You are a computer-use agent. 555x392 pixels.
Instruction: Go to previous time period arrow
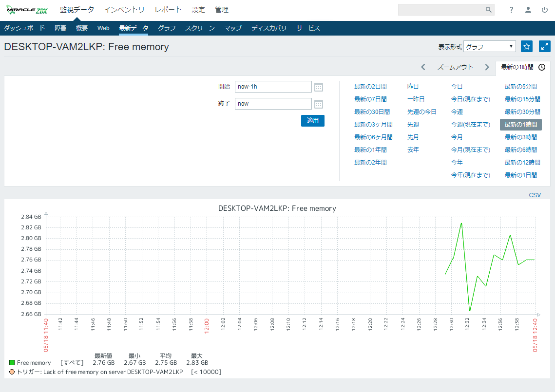point(423,67)
